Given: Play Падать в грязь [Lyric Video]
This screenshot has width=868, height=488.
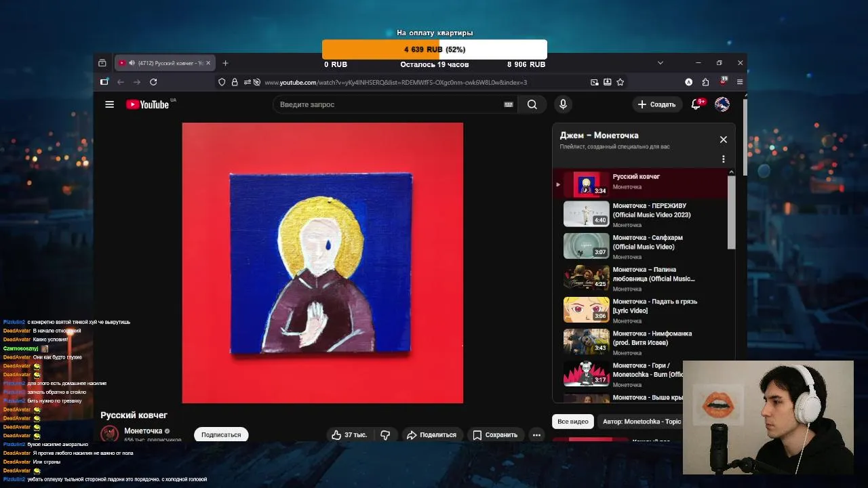Looking at the screenshot, I should [x=640, y=310].
